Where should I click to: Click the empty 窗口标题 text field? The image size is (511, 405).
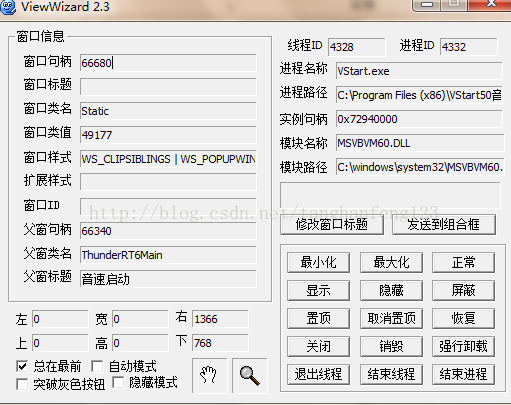[x=168, y=87]
